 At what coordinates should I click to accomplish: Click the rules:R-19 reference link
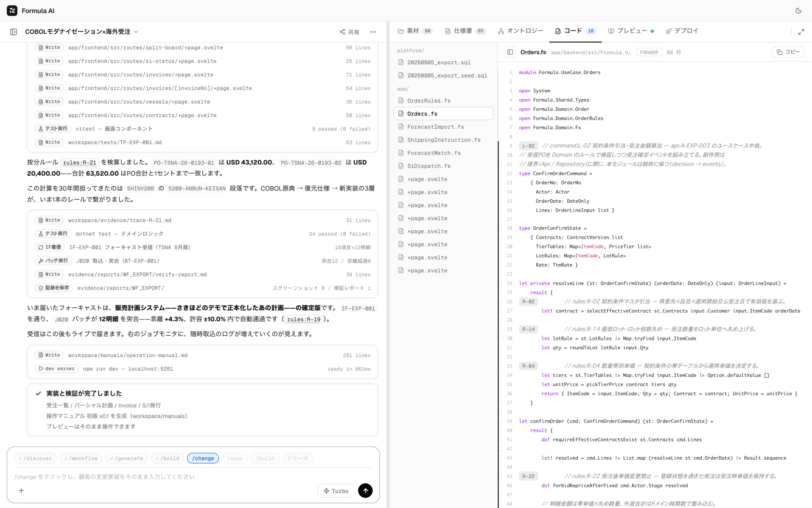click(304, 319)
